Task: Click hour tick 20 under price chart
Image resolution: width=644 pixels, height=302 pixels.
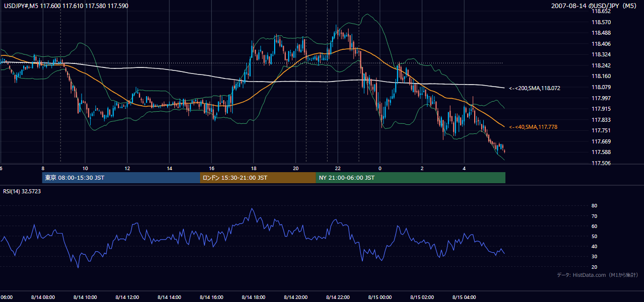Action: point(296,168)
